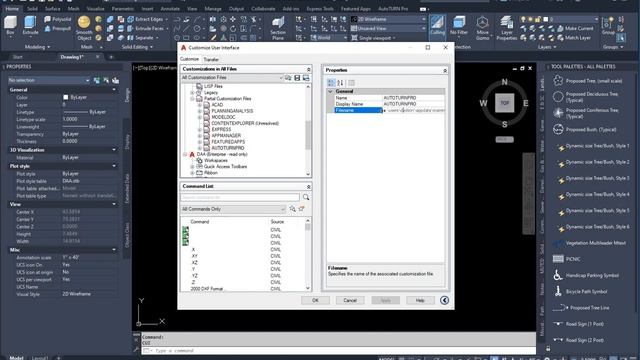This screenshot has height=360, width=640.
Task: Choose the Smooth Object mesh tool
Action: coord(84,28)
